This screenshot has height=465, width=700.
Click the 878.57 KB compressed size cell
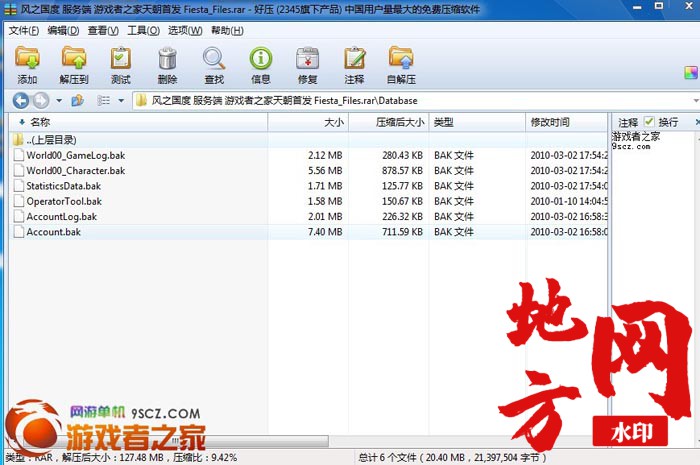tap(402, 170)
